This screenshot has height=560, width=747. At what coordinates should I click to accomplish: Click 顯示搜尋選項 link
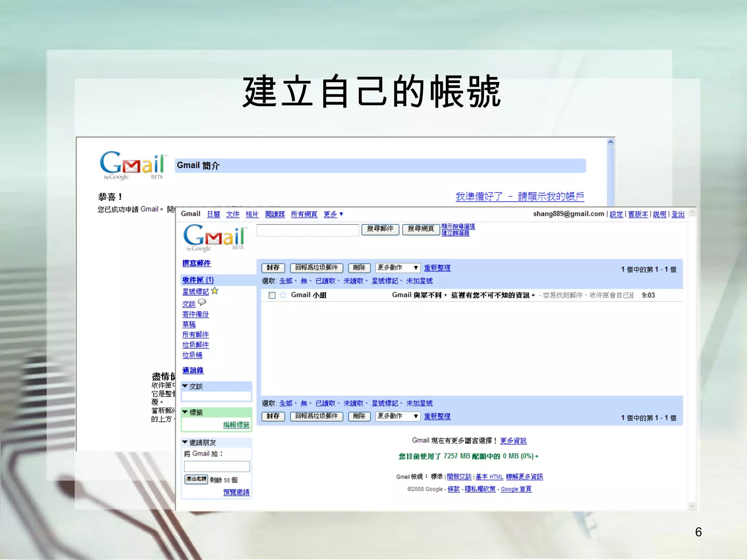tap(458, 226)
